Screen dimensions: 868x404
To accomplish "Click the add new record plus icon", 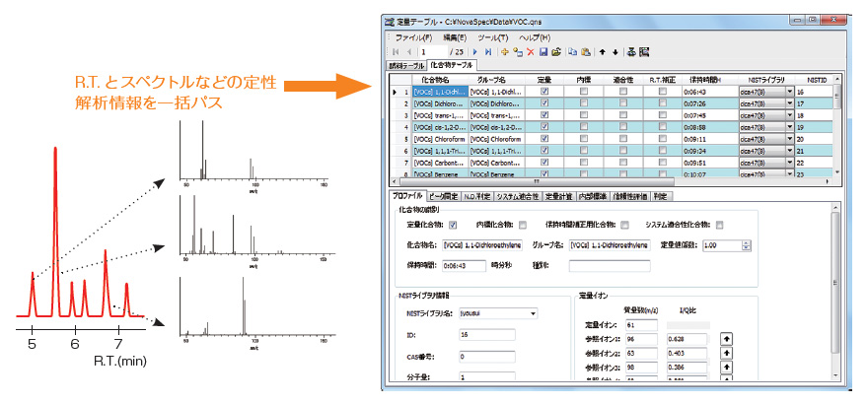I will click(x=505, y=50).
